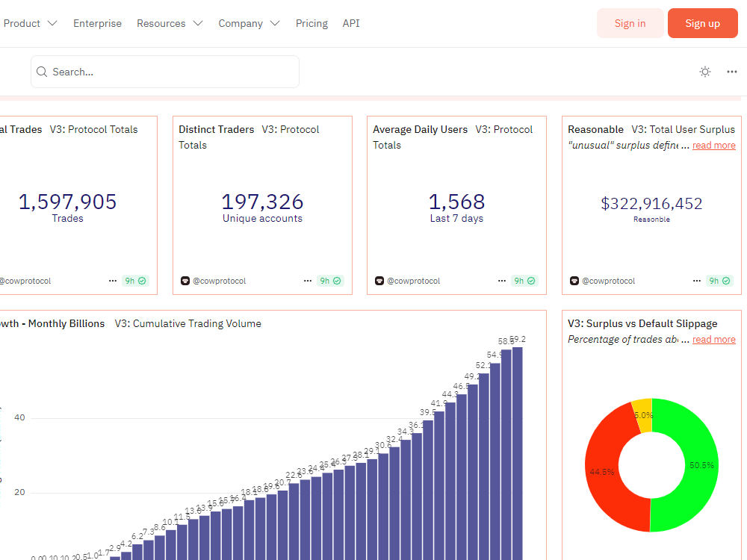Click the 1,568 Last 7 days value
The height and width of the screenshot is (560, 747).
pyautogui.click(x=456, y=202)
